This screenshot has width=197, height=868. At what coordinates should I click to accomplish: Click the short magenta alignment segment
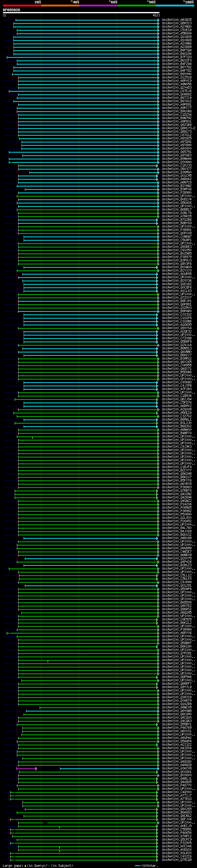(26, 768)
